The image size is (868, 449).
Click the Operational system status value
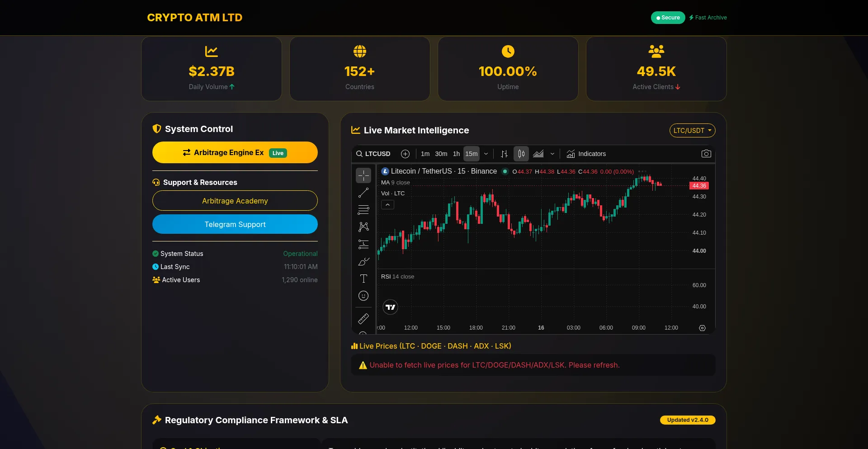301,254
